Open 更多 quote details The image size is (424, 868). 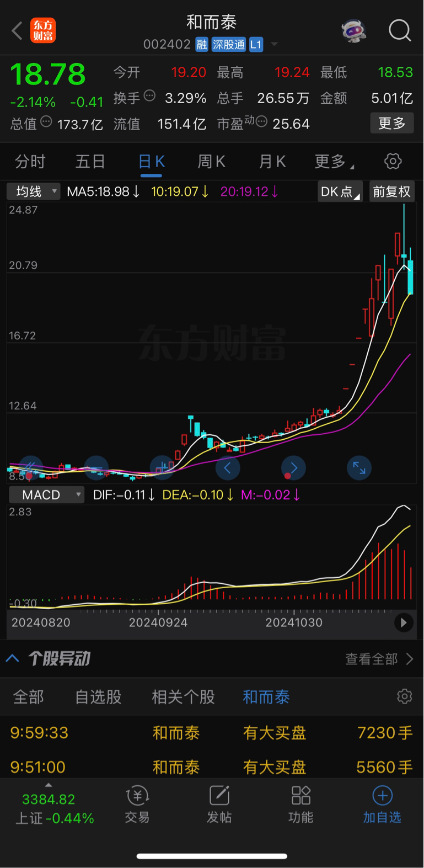click(391, 123)
